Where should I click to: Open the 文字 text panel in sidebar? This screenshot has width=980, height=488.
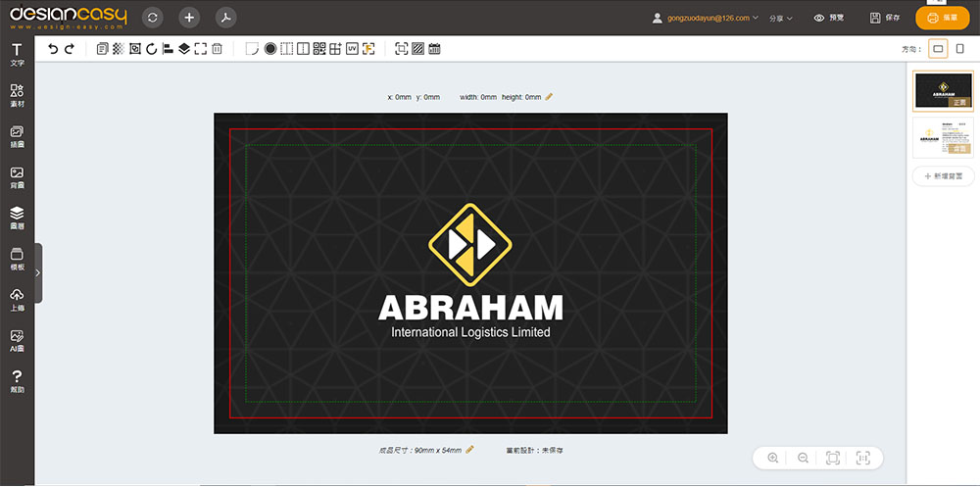click(x=17, y=55)
